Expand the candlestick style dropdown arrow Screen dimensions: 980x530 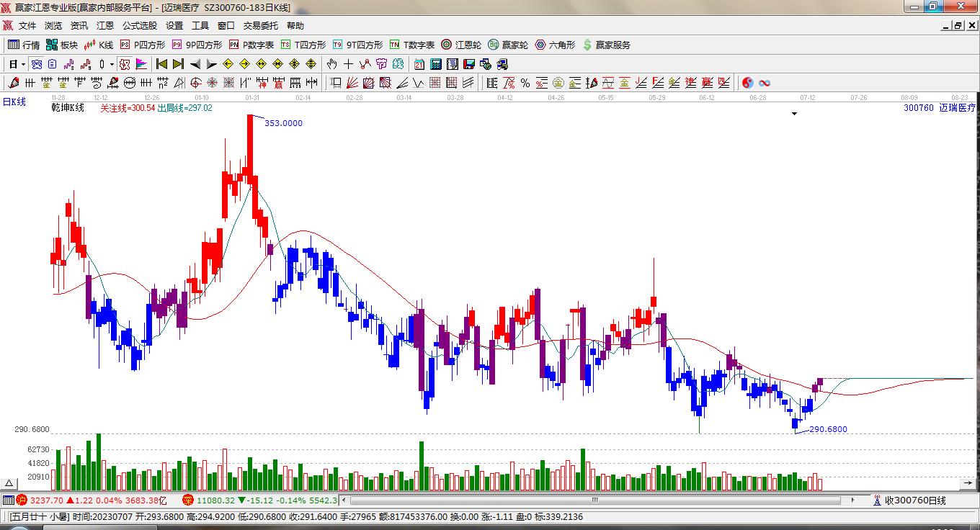112,64
